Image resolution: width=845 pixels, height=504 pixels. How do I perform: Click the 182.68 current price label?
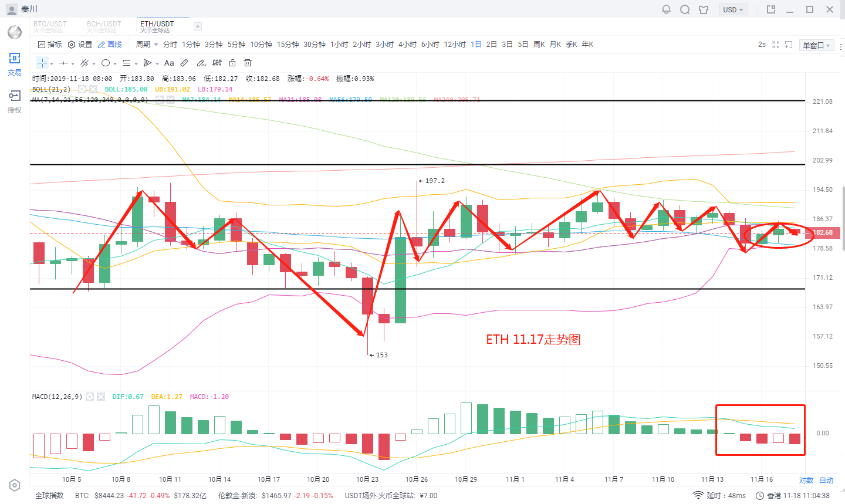pos(824,233)
